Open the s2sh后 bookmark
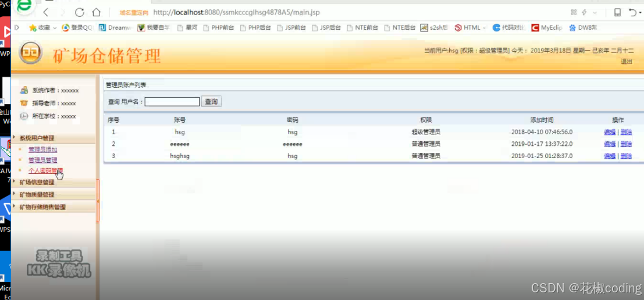 [434, 28]
